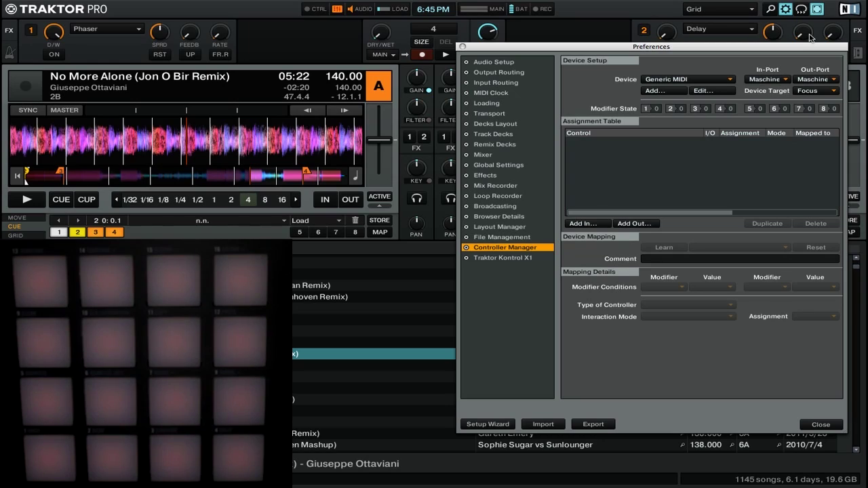
Task: Delete cue point with trash icon
Action: pyautogui.click(x=355, y=220)
